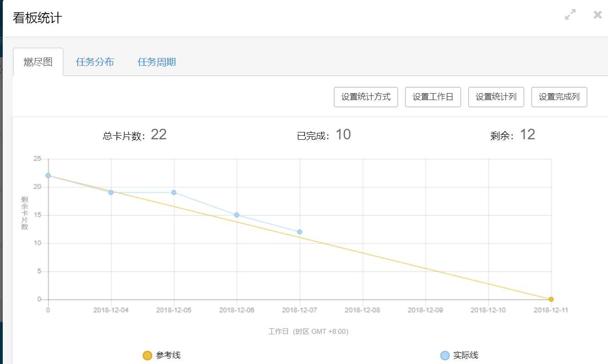
Task: Click the 总卡片数 value 22
Action: coord(159,134)
